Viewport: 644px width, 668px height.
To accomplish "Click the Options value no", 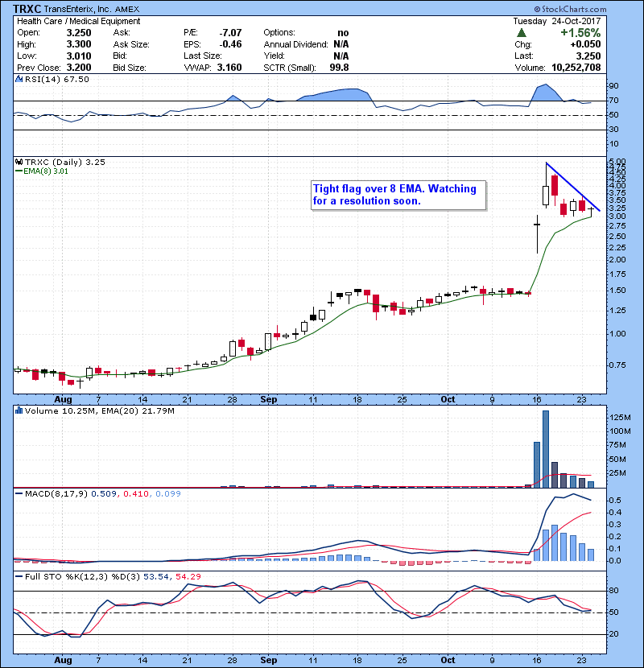I will tap(343, 33).
